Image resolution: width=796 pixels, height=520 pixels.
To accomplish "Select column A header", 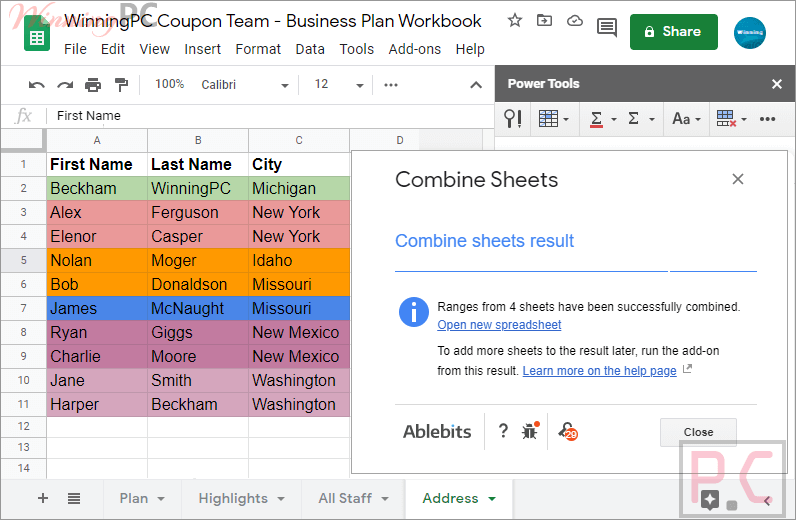I will (x=97, y=140).
